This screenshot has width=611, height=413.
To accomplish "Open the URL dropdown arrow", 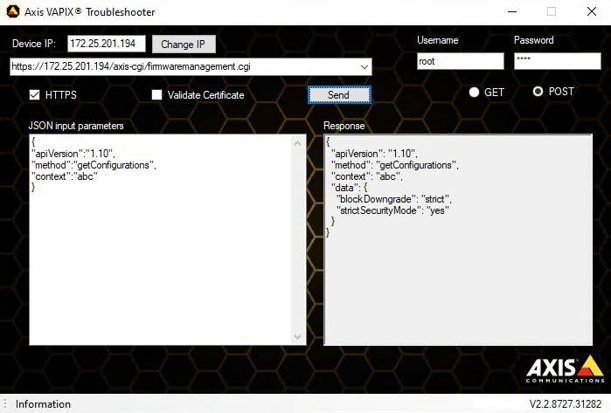I will 364,67.
